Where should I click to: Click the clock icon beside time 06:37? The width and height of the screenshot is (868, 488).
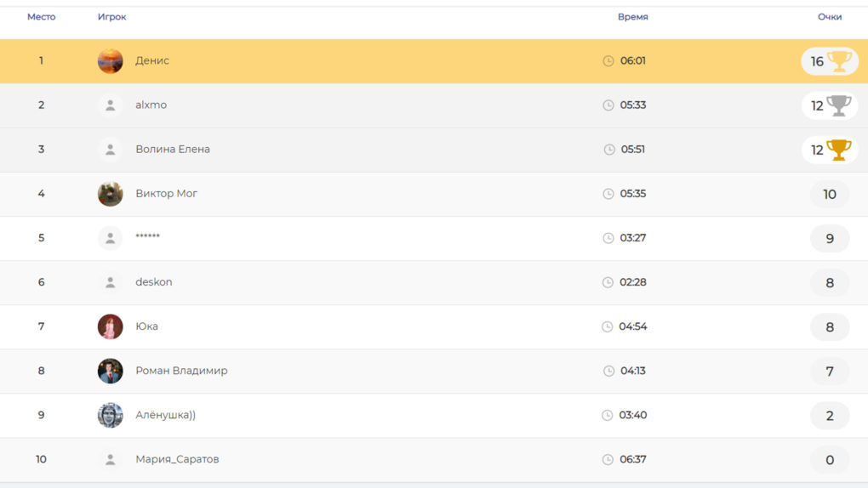click(608, 459)
